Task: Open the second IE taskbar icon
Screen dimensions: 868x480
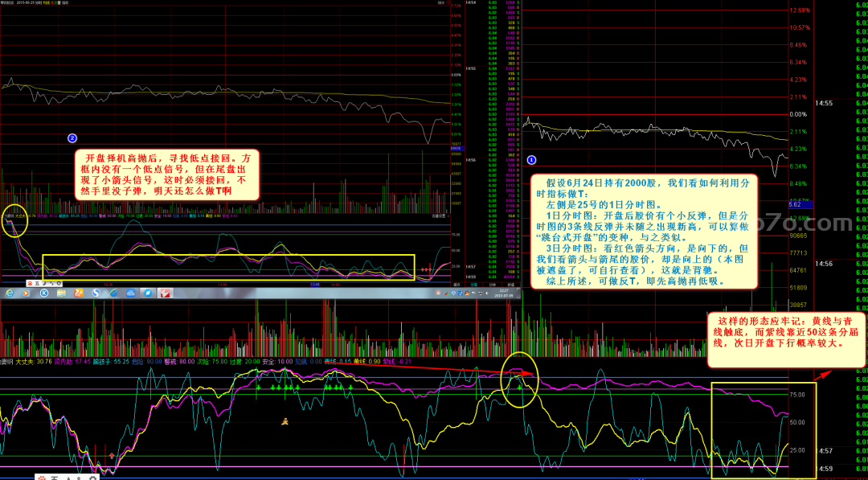Action: coord(113,293)
